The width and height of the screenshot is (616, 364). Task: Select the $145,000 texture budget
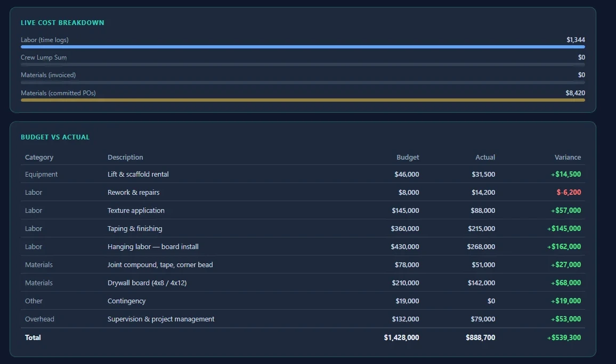(x=405, y=210)
